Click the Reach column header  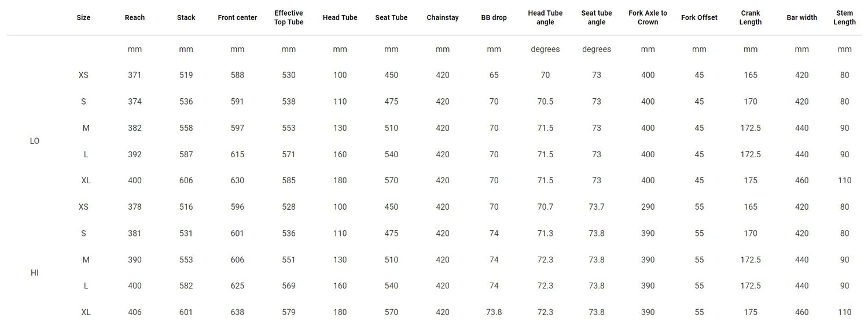tap(135, 18)
